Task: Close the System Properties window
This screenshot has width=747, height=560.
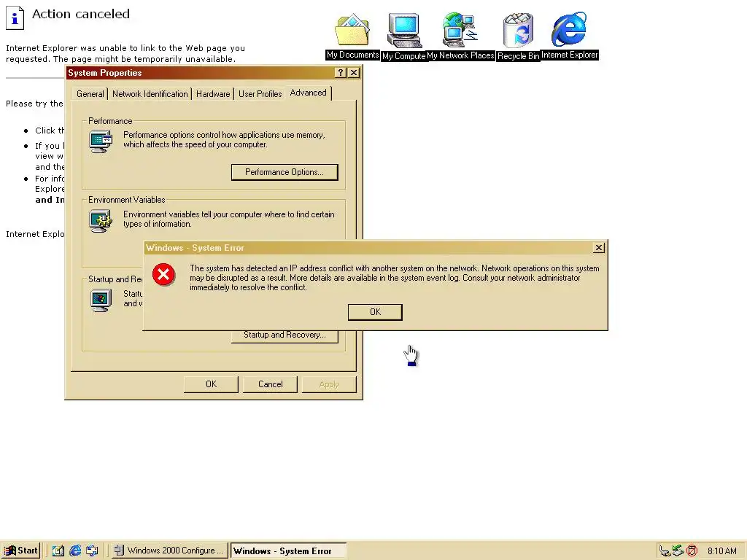Action: pos(354,72)
